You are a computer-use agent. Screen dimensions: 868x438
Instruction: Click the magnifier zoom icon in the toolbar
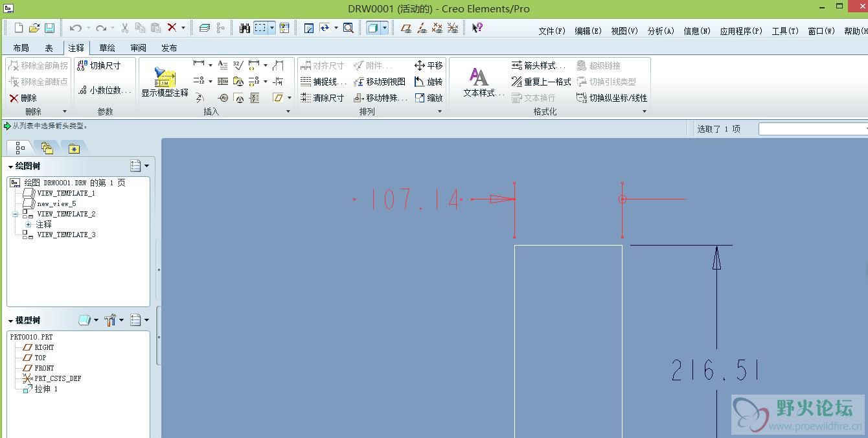(x=348, y=28)
